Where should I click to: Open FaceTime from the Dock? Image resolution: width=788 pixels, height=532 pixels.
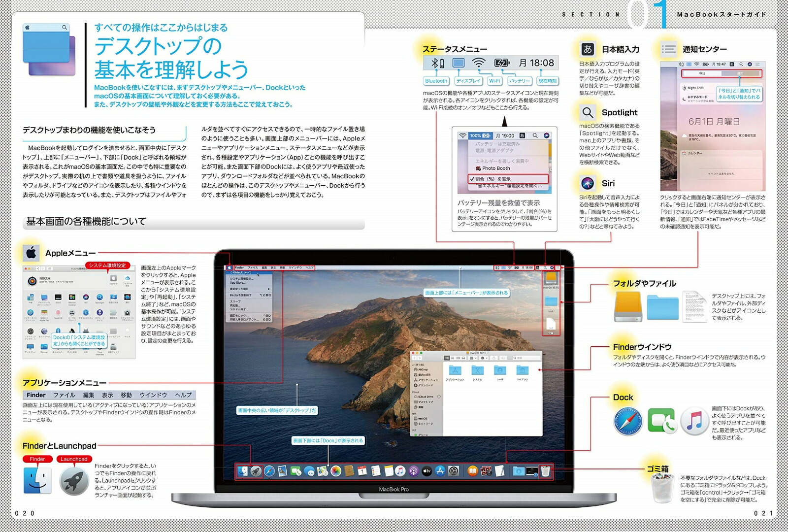coord(295,471)
